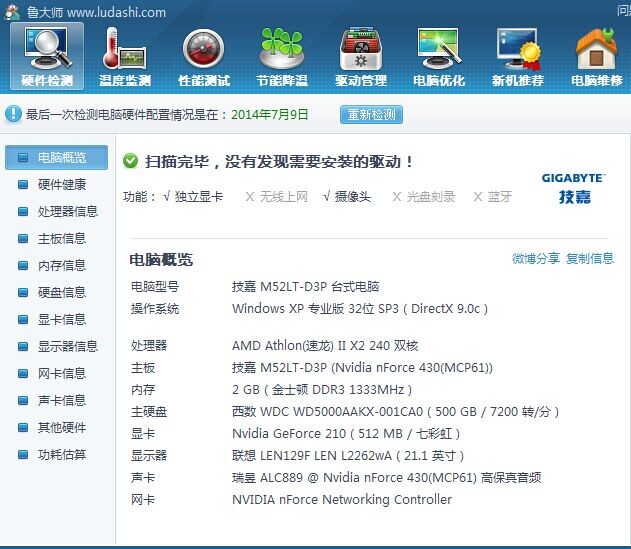Screen dimensions: 631x549
Task: Open the 电脑维修 house icon
Action: click(x=597, y=56)
